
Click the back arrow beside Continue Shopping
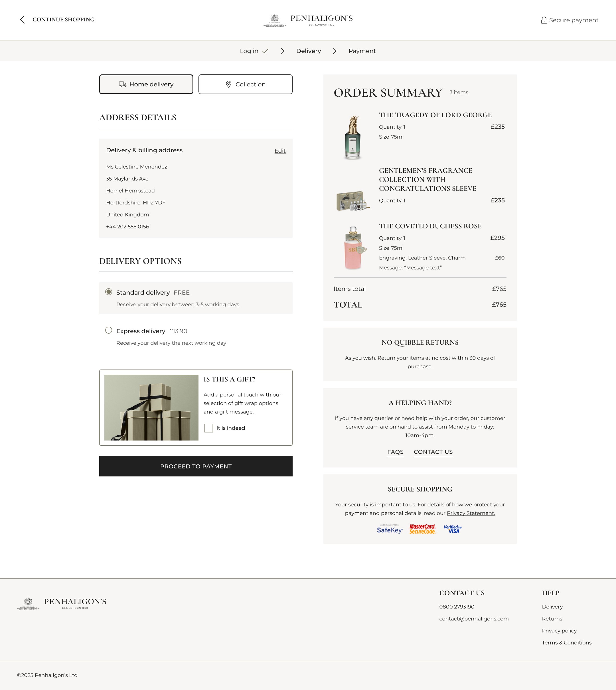coord(22,20)
